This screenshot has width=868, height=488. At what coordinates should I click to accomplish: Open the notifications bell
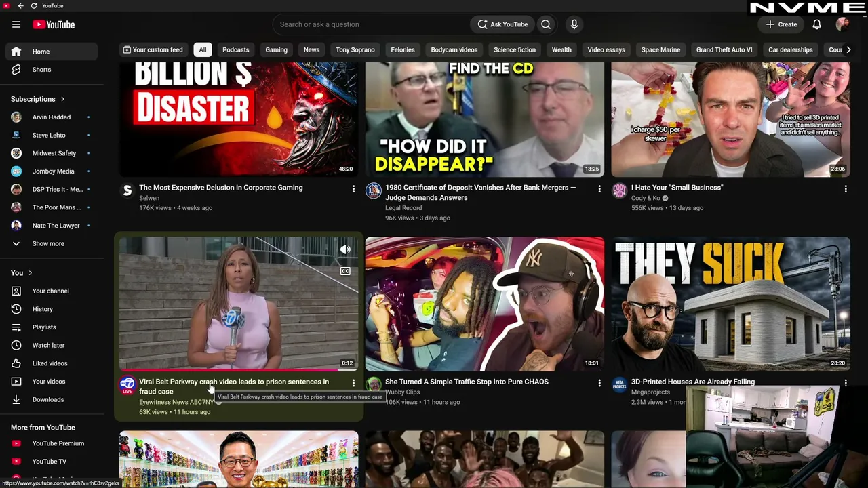(x=817, y=24)
